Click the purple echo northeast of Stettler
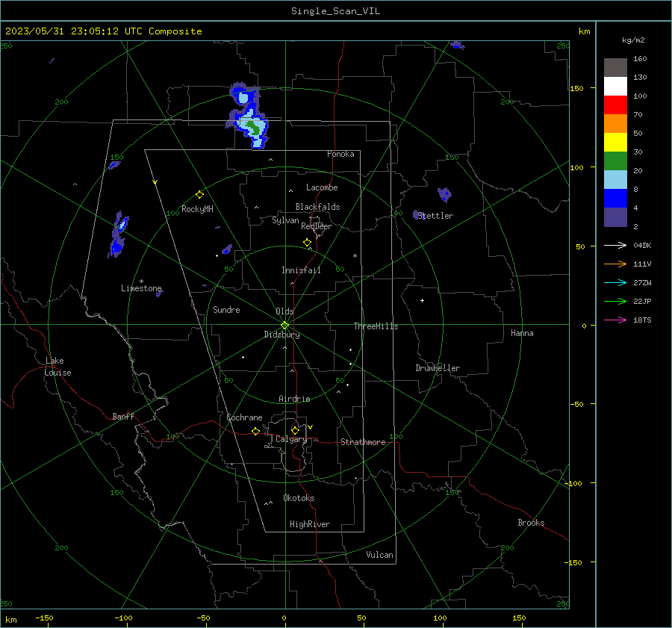672x628 pixels. coord(444,194)
